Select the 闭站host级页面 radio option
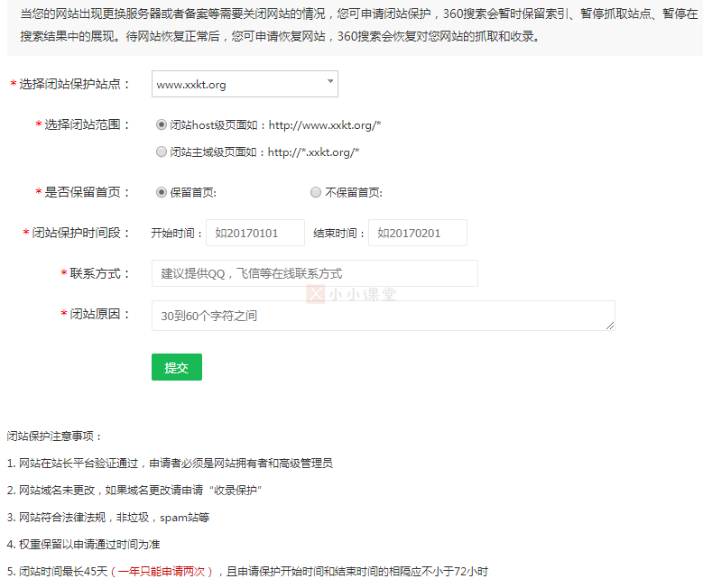 (161, 124)
